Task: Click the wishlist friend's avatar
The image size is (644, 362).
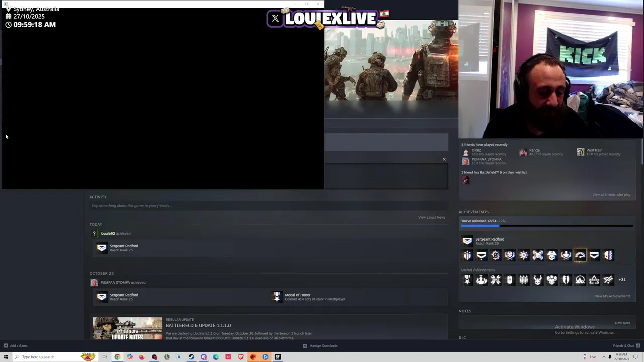Action: click(465, 180)
